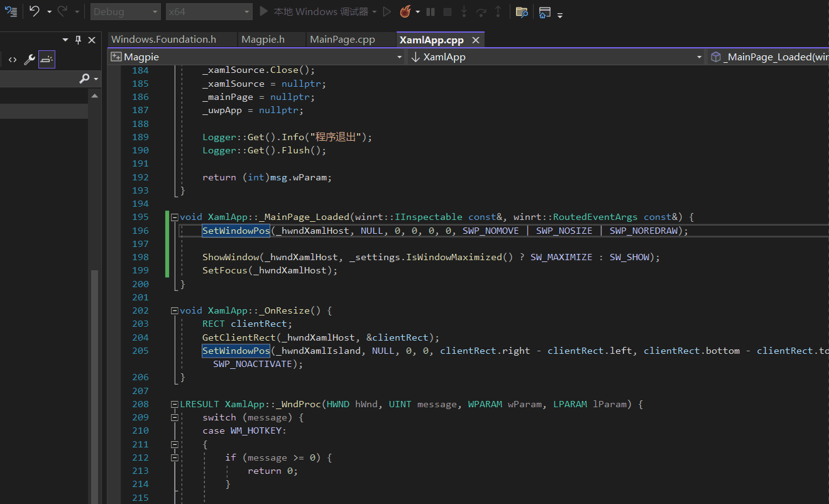829x504 pixels.
Task: Click Start Without Debugging outline play icon
Action: (x=387, y=11)
